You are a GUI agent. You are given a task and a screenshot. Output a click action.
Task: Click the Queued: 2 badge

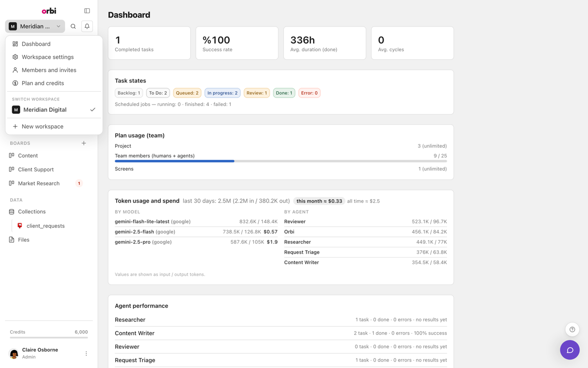187,93
